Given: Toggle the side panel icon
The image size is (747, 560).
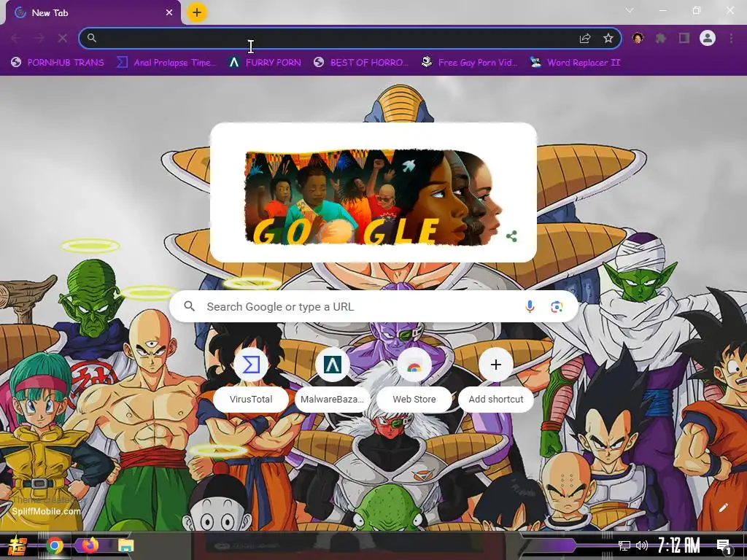Looking at the screenshot, I should 684,38.
